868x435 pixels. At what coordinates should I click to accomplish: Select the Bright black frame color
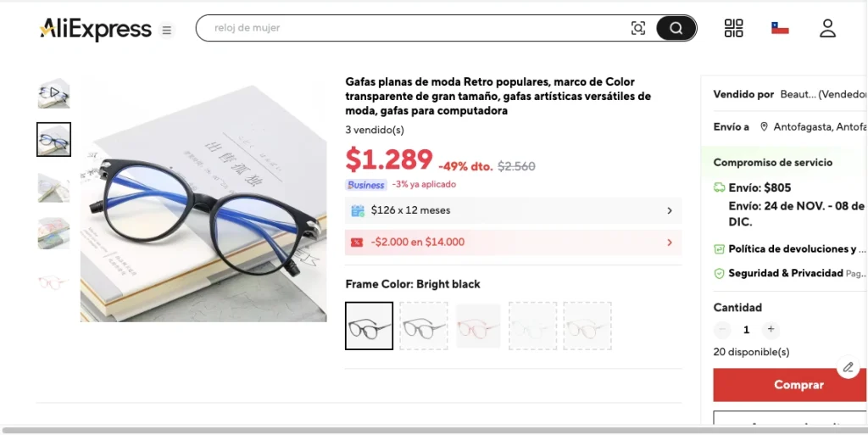point(369,326)
